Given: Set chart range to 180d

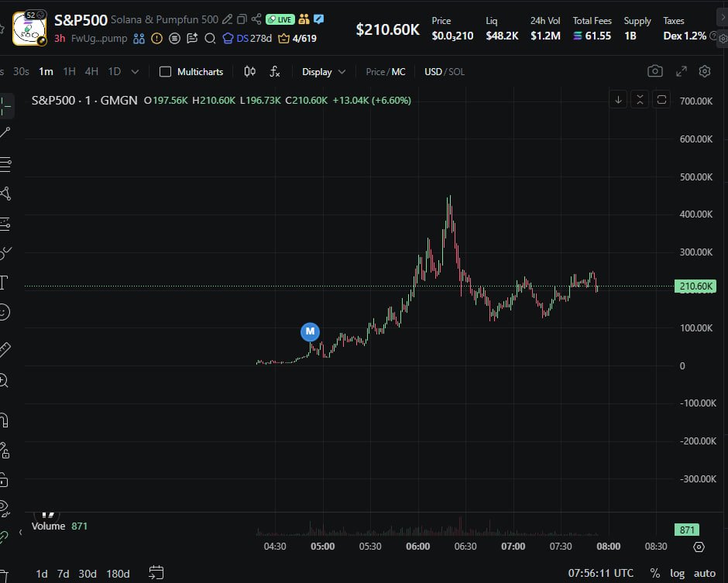Looking at the screenshot, I should click(118, 574).
